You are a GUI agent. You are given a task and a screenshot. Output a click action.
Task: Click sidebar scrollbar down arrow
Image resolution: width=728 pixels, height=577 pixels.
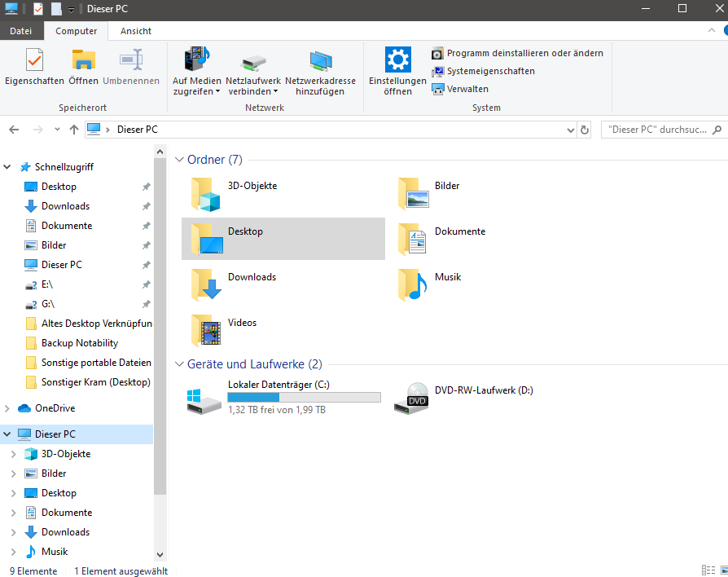(160, 555)
